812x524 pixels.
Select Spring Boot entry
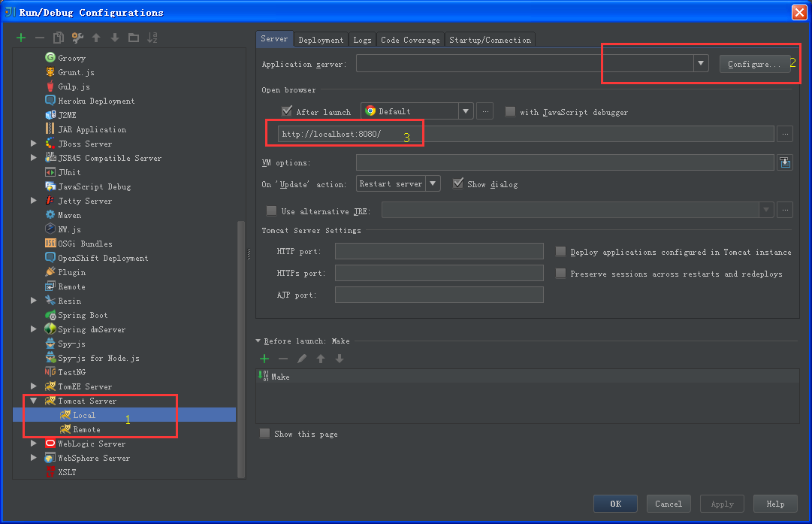click(x=83, y=315)
